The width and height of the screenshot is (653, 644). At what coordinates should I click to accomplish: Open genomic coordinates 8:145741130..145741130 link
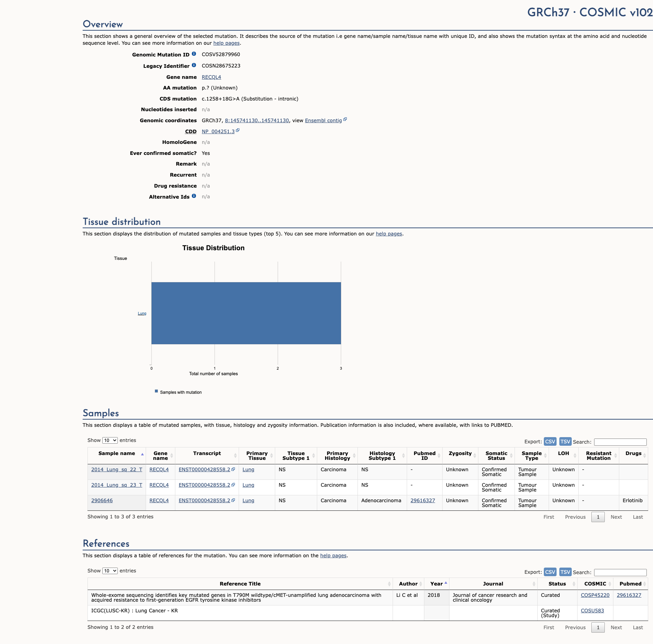[x=257, y=120]
